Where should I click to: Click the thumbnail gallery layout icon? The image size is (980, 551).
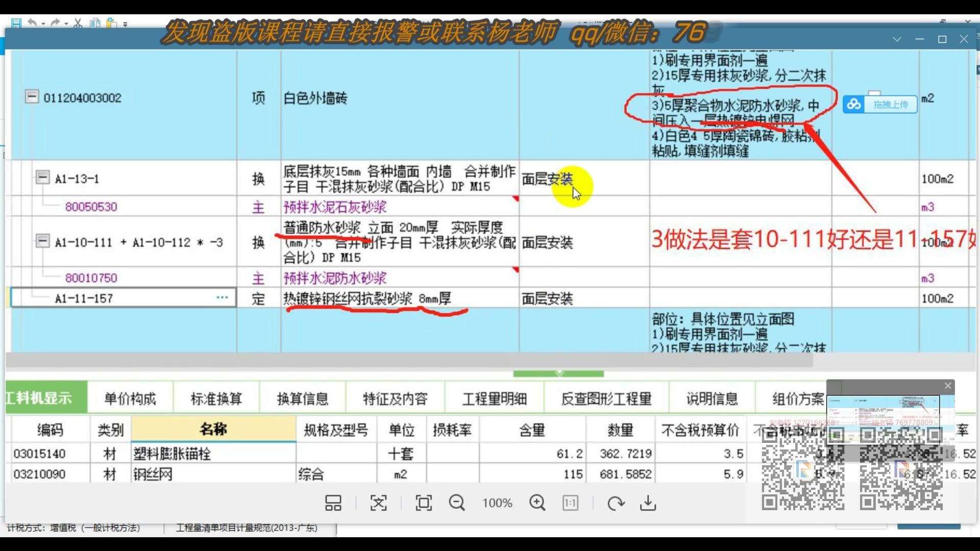click(x=333, y=503)
